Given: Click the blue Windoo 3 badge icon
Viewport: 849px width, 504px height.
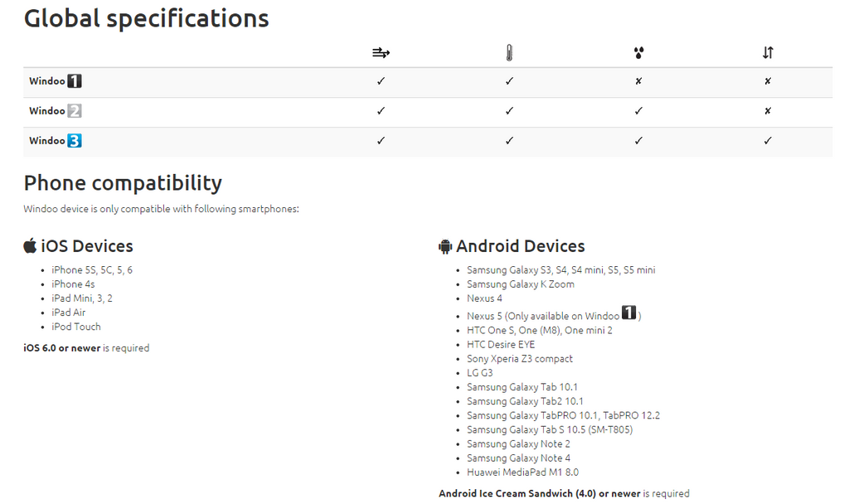Looking at the screenshot, I should pyautogui.click(x=75, y=141).
